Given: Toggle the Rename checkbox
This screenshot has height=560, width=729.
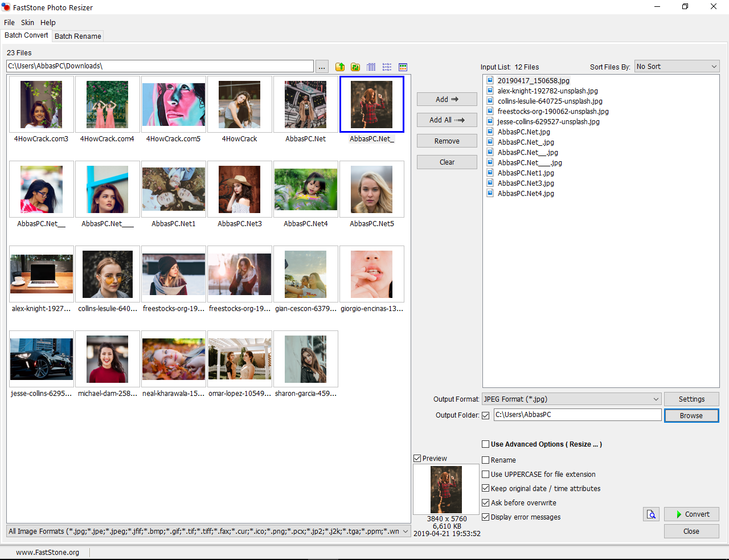Looking at the screenshot, I should pyautogui.click(x=486, y=460).
